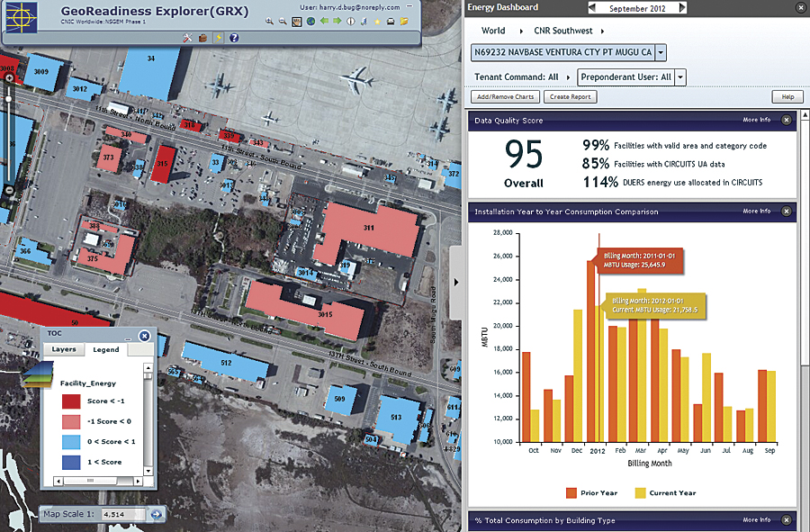Open the installation dropdown for N69232 NAVBASE VENTURA
Viewport: 810px width, 532px height.
pyautogui.click(x=660, y=52)
